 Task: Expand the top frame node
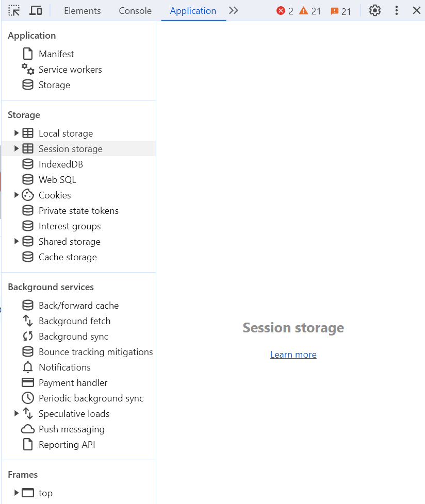(x=17, y=493)
